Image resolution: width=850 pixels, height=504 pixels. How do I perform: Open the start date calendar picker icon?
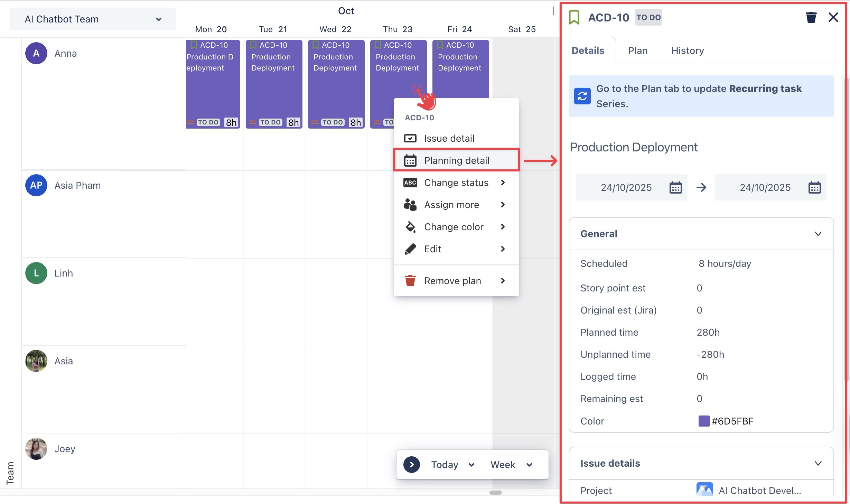pos(675,187)
